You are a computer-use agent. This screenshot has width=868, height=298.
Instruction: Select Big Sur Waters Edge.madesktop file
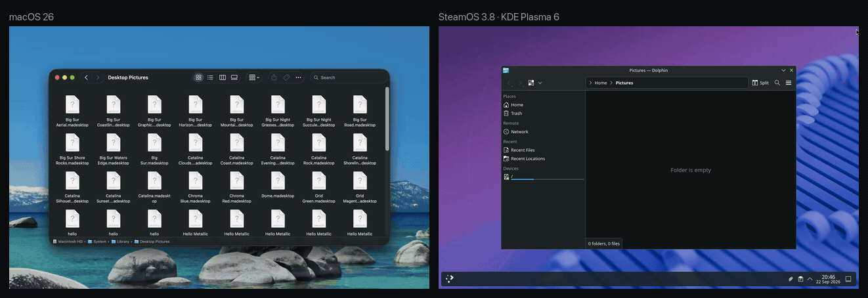coord(113,150)
